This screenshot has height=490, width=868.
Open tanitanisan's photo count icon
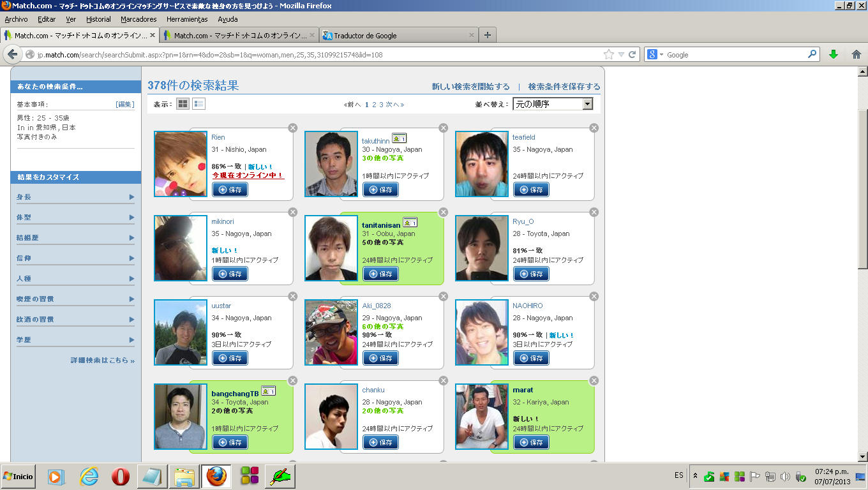[x=410, y=222]
